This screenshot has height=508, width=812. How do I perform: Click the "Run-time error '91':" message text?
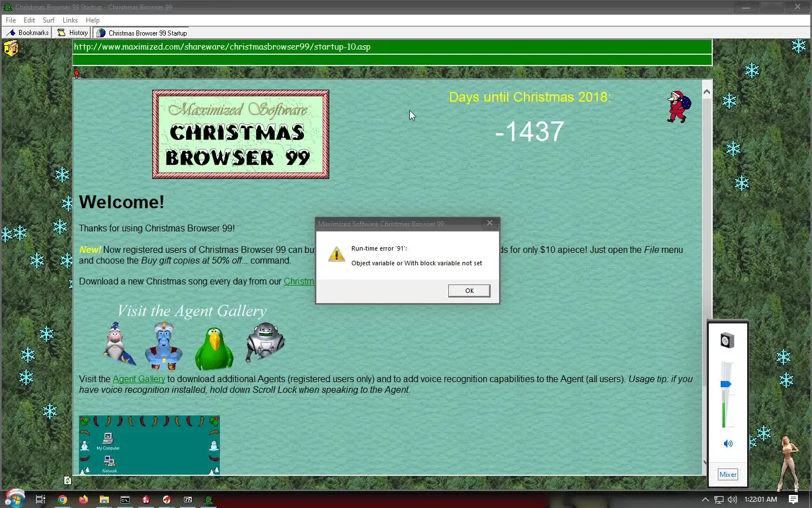(x=379, y=248)
